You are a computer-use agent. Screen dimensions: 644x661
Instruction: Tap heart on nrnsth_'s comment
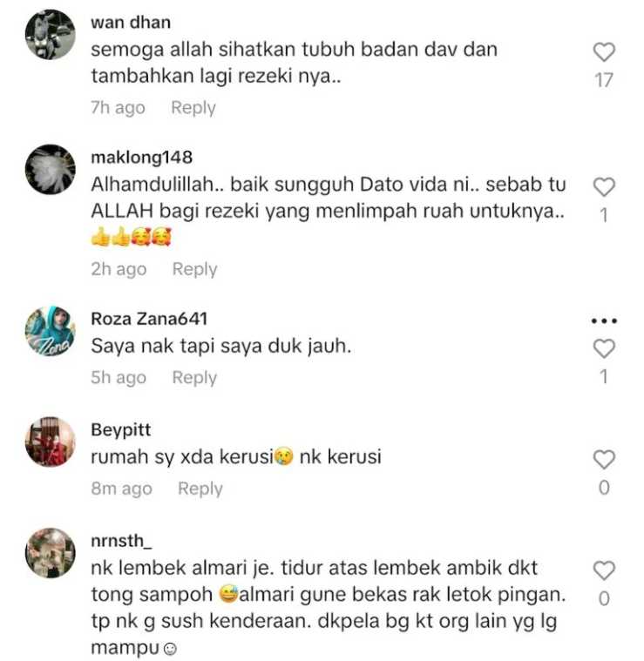604,570
